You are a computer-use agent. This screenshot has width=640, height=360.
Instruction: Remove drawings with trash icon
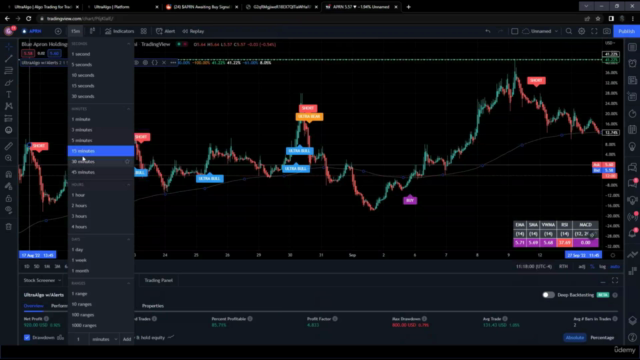[x=9, y=227]
